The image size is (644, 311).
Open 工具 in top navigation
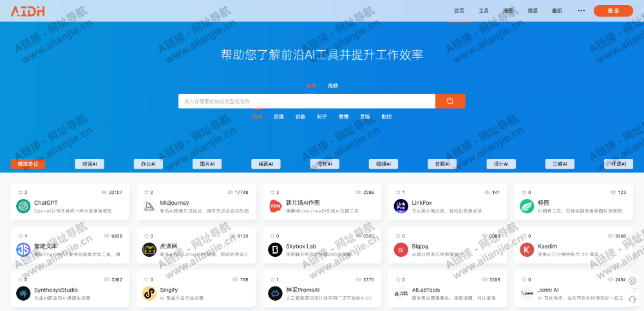(x=484, y=11)
